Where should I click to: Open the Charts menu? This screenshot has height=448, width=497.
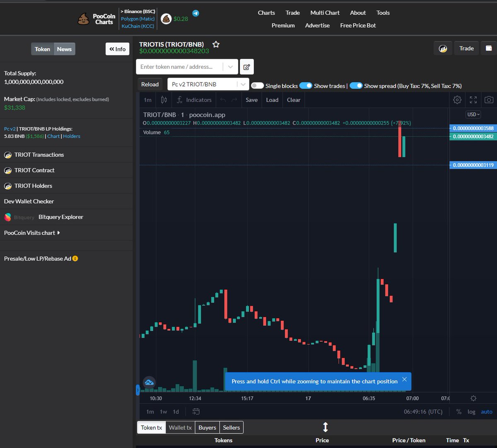coord(266,13)
